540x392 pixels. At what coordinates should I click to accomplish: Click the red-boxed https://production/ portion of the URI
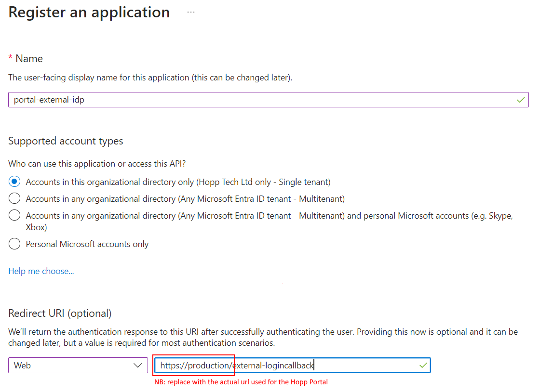(x=193, y=365)
